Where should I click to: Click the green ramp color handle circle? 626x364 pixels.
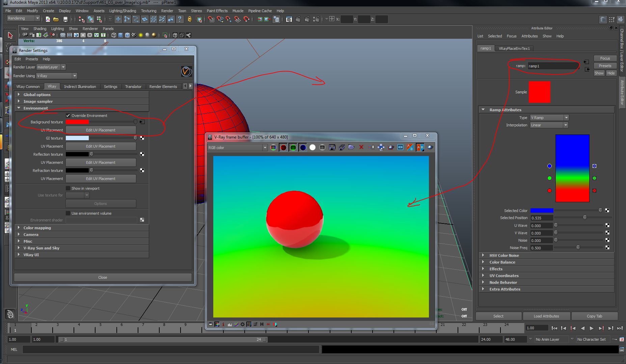click(x=549, y=178)
